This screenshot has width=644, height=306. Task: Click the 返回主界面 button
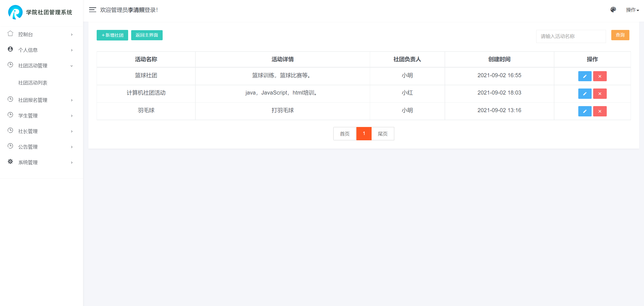point(147,35)
